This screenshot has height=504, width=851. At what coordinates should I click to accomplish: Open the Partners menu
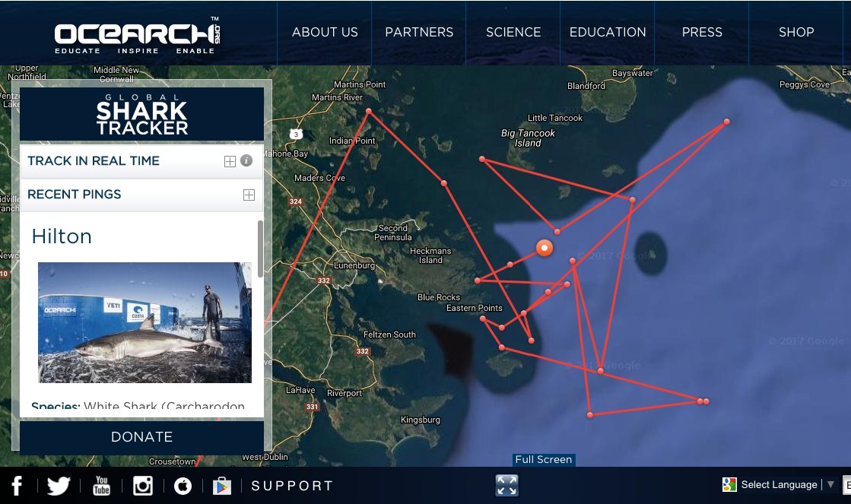coord(419,33)
